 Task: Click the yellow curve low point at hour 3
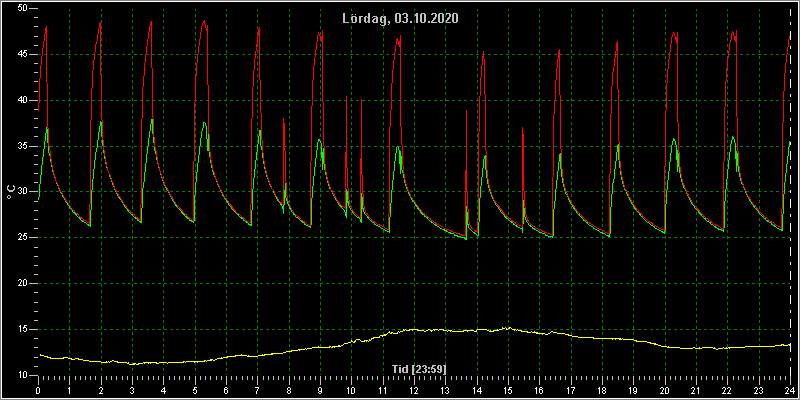(133, 364)
